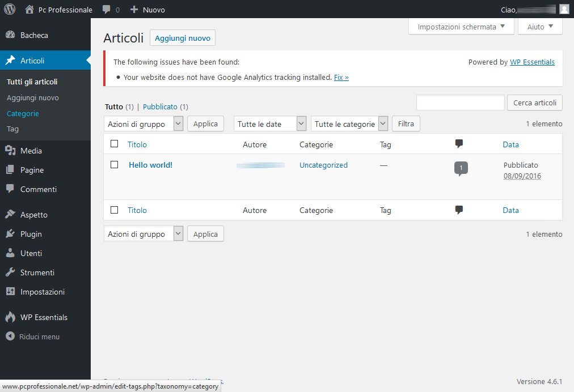Click the Aggiungi nuovo button
Screen dimensions: 574x392
pyautogui.click(x=183, y=38)
